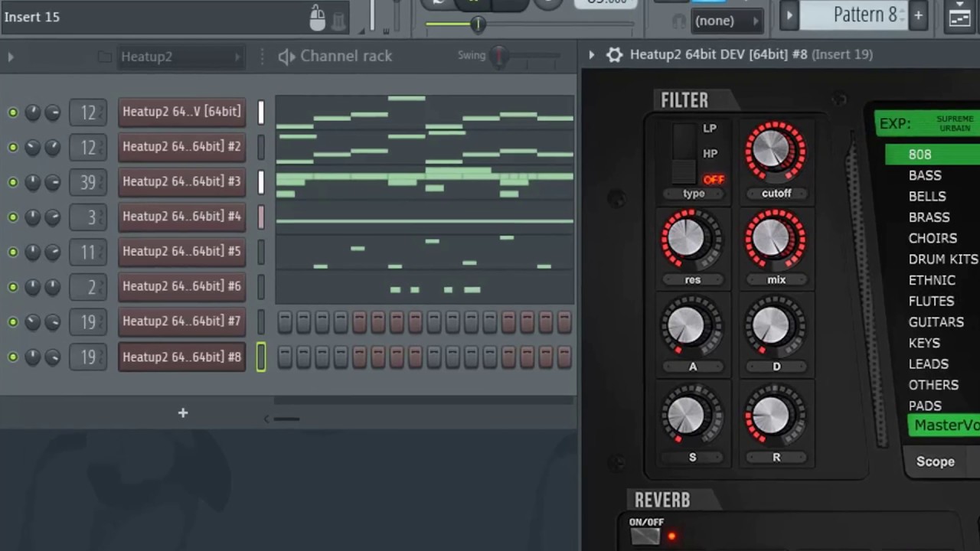The width and height of the screenshot is (980, 551).
Task: Click the Heatup2 64..V [64bit] channel button
Action: pyautogui.click(x=182, y=112)
